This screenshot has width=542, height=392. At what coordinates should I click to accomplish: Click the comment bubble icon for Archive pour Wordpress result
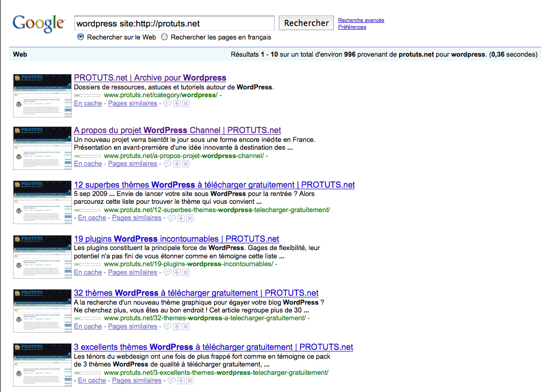(167, 103)
